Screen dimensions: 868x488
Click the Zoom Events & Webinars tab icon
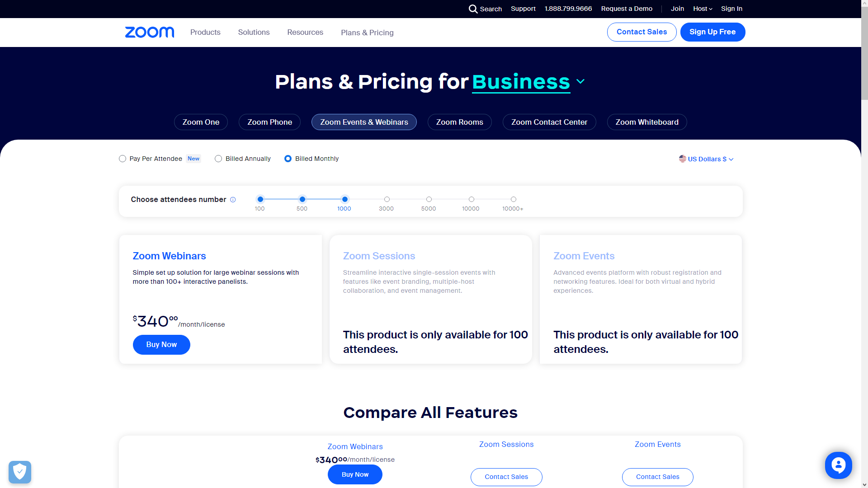click(x=364, y=122)
